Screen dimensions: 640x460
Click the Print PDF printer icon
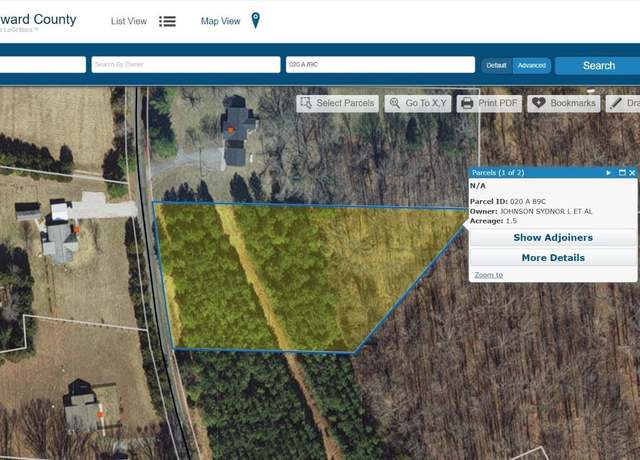tap(467, 103)
